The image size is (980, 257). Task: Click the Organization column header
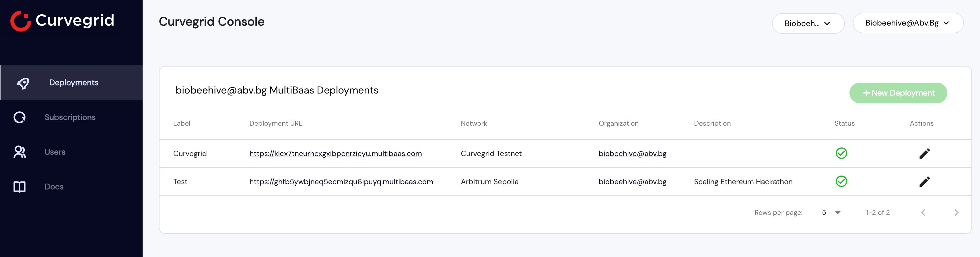pyautogui.click(x=618, y=124)
